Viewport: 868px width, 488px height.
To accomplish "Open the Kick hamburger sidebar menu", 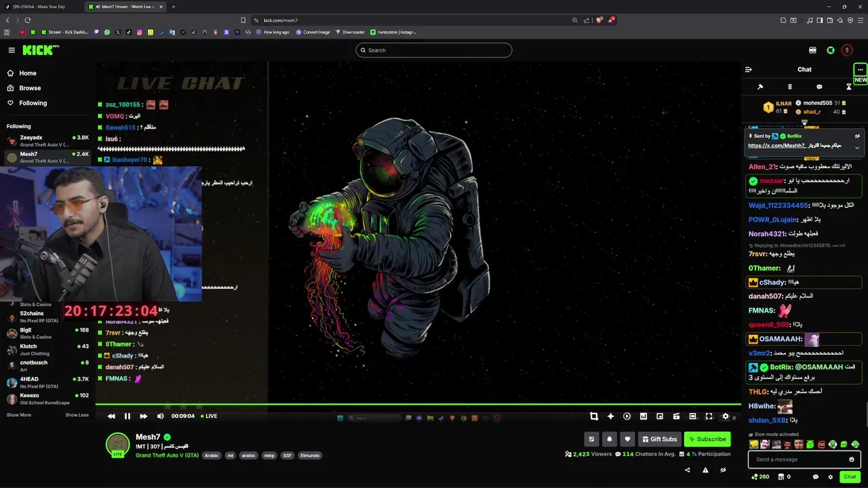I will click(12, 50).
